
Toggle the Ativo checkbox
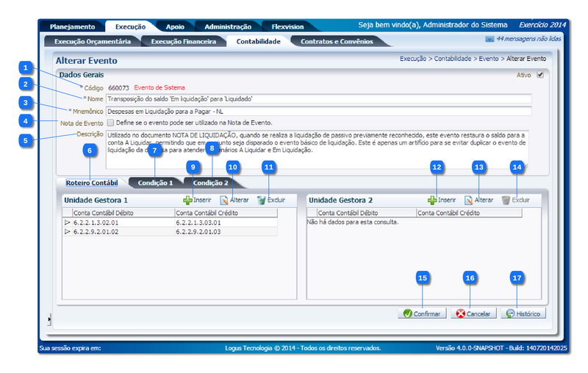(540, 74)
